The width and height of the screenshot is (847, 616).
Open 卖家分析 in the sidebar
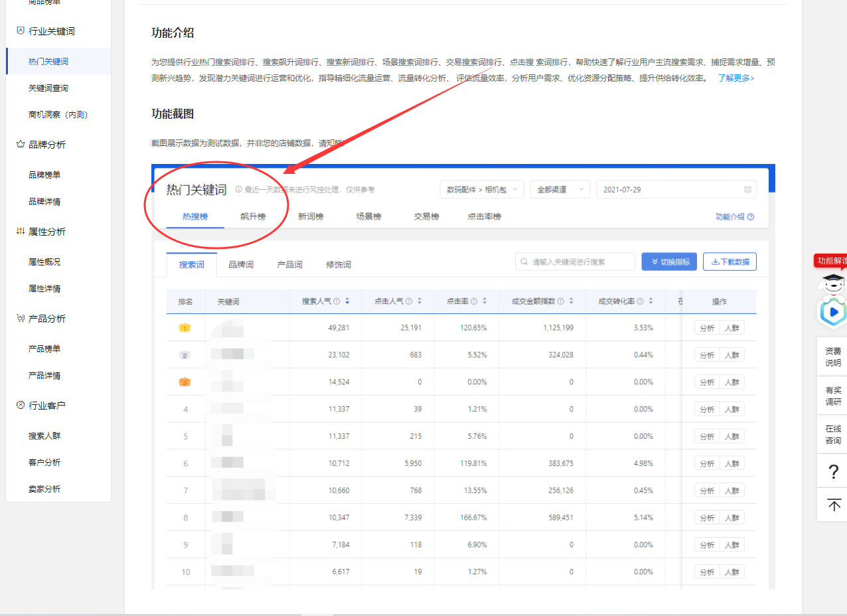click(44, 489)
